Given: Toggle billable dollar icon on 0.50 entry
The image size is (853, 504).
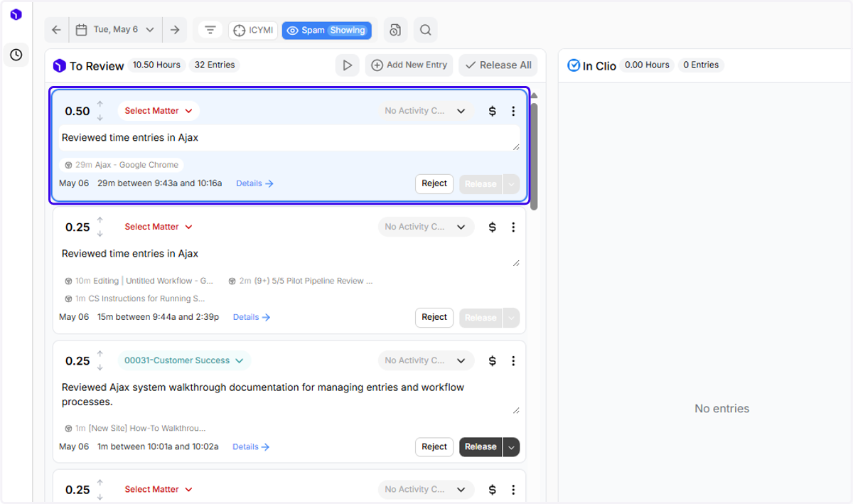Looking at the screenshot, I should [x=492, y=111].
